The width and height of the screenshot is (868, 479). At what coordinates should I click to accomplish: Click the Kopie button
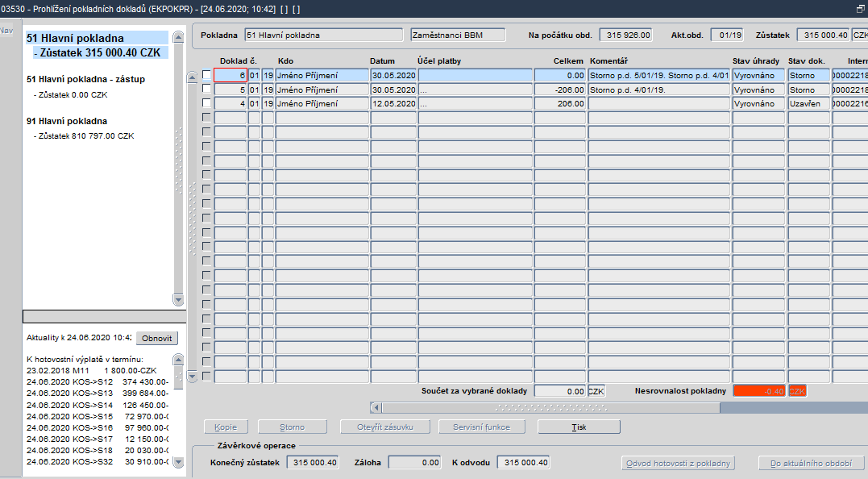[x=226, y=427]
